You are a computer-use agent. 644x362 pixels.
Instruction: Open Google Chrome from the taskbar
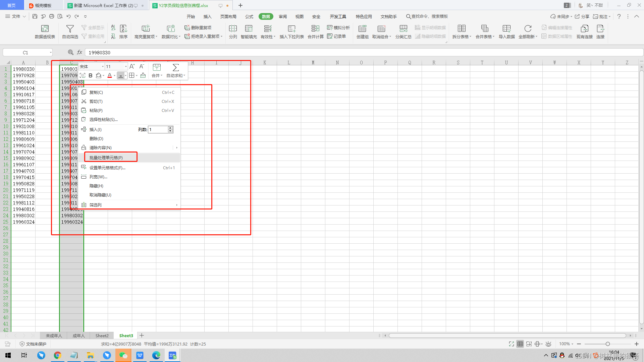coord(57,355)
